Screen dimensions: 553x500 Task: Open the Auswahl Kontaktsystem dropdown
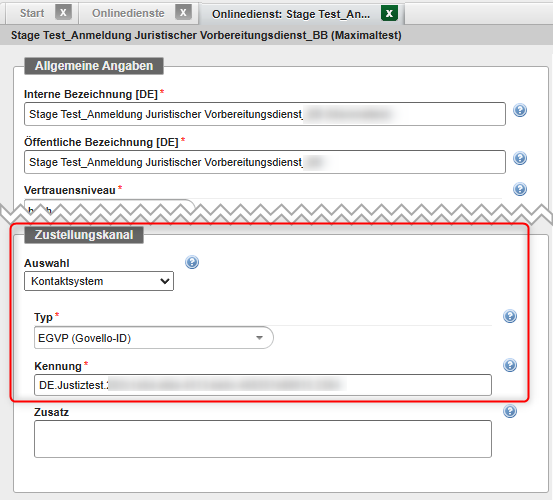point(99,281)
